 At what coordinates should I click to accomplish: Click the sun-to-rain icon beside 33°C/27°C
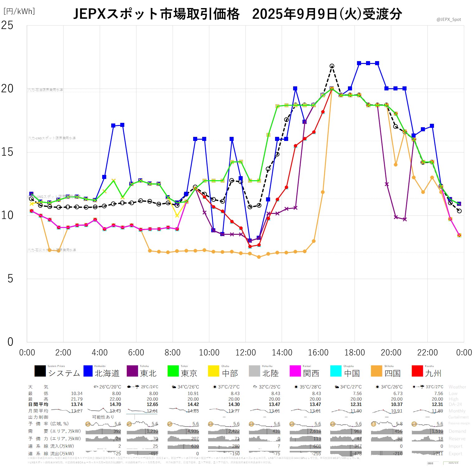(x=418, y=387)
